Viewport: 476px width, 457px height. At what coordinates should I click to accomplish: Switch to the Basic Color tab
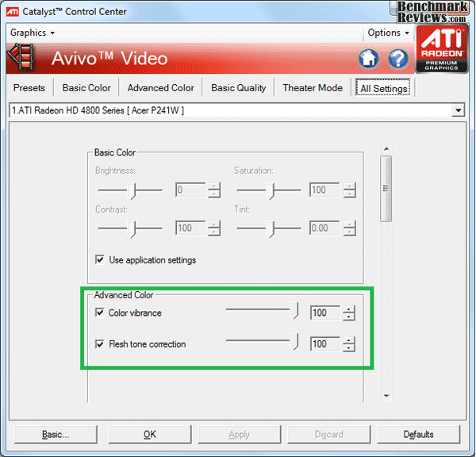(x=86, y=88)
